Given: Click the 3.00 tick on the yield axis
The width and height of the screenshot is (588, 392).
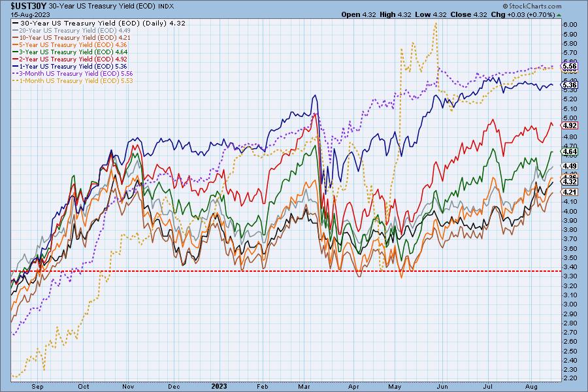Looking at the screenshot, I should (x=570, y=304).
